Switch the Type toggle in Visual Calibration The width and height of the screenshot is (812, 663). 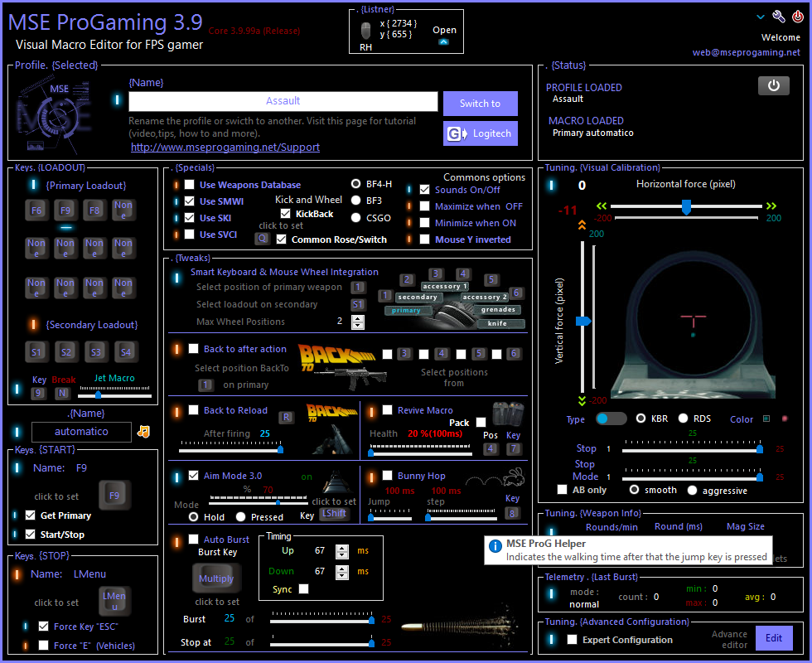point(611,419)
